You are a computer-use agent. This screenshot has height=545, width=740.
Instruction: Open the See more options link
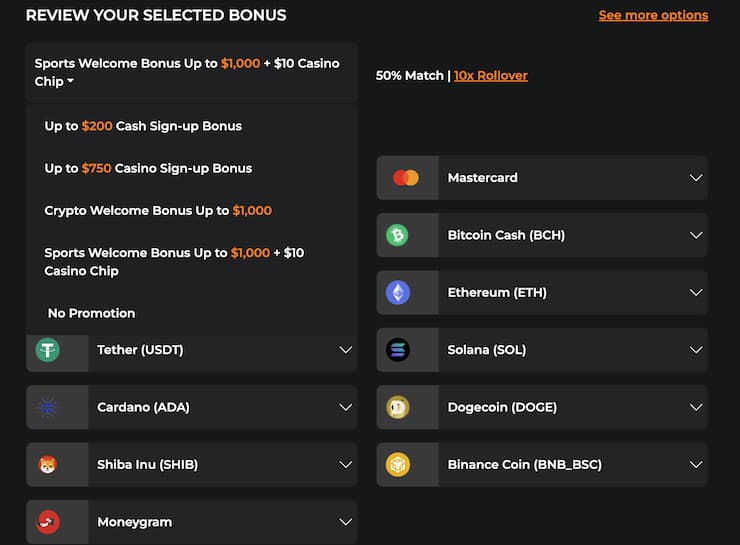(x=654, y=15)
